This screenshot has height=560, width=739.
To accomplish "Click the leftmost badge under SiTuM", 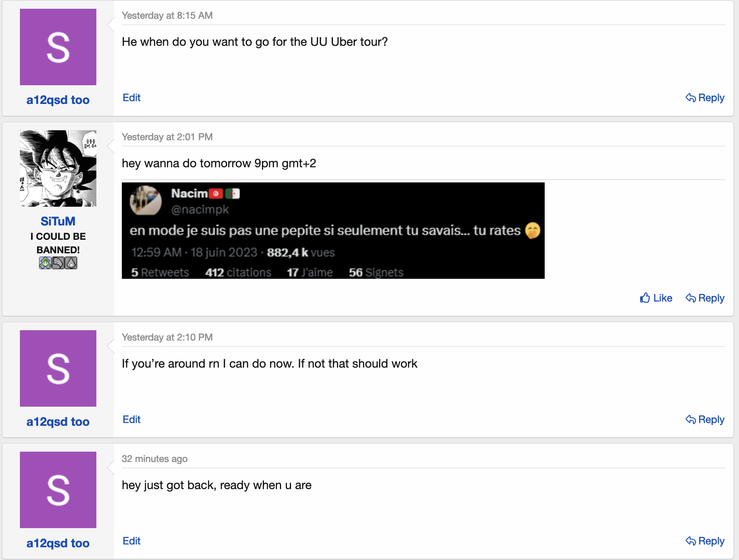I will click(x=45, y=263).
